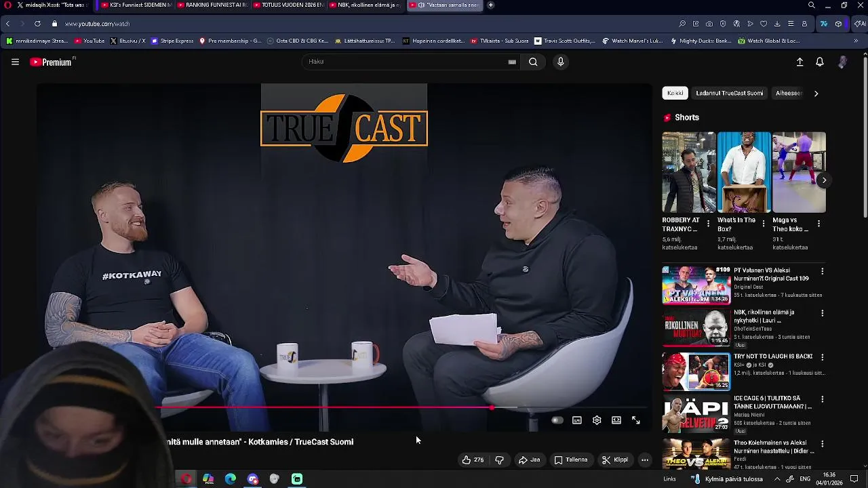Image resolution: width=868 pixels, height=488 pixels.
Task: Open options menu for ROBBERY AT TRAXNYC short
Action: coord(709,223)
